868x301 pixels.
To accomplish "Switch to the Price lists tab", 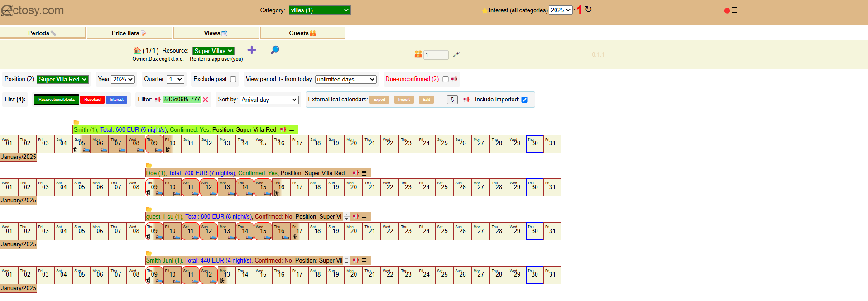I will click(x=129, y=33).
